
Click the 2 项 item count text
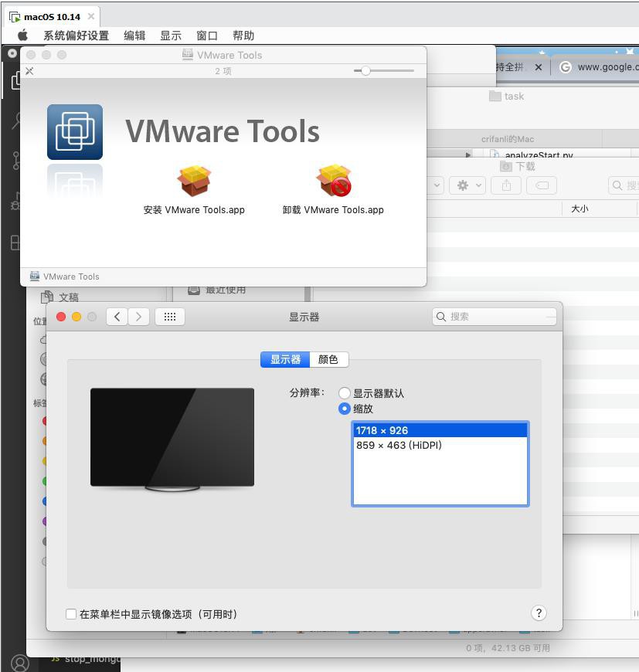(223, 71)
